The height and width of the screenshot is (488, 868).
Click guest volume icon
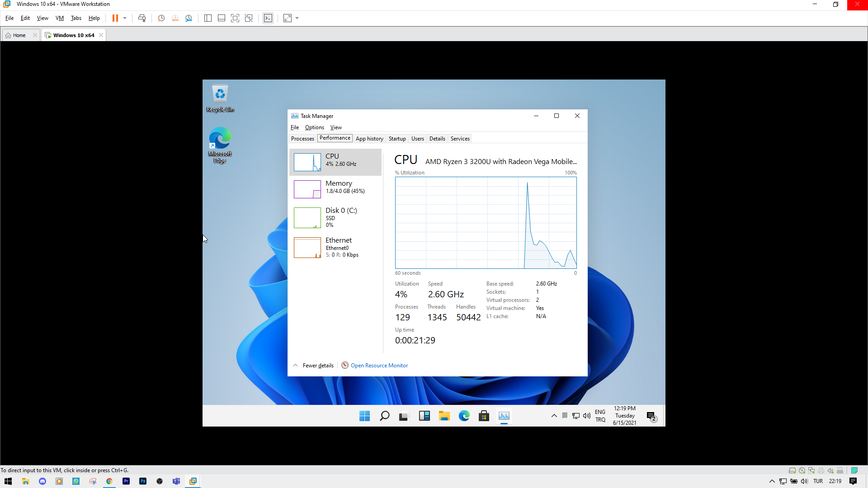point(587,416)
